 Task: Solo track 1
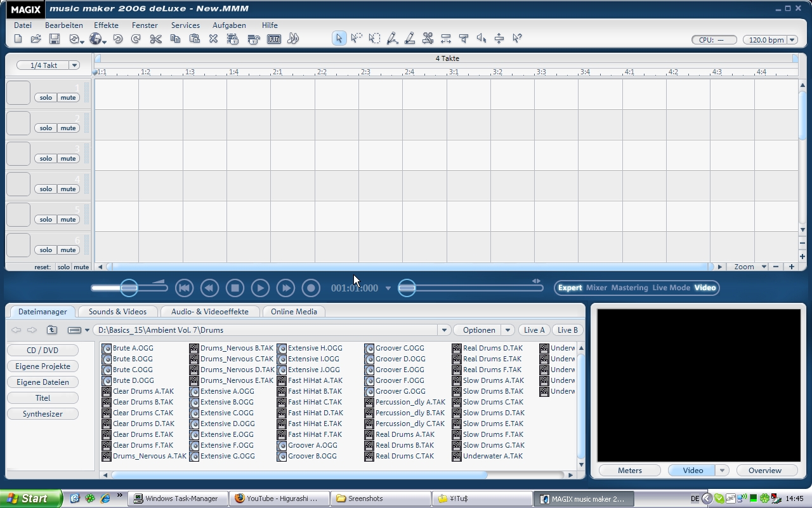[x=46, y=98]
